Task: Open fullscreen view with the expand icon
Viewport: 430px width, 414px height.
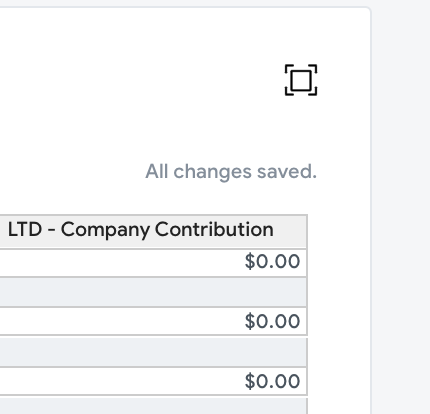Action: (301, 80)
